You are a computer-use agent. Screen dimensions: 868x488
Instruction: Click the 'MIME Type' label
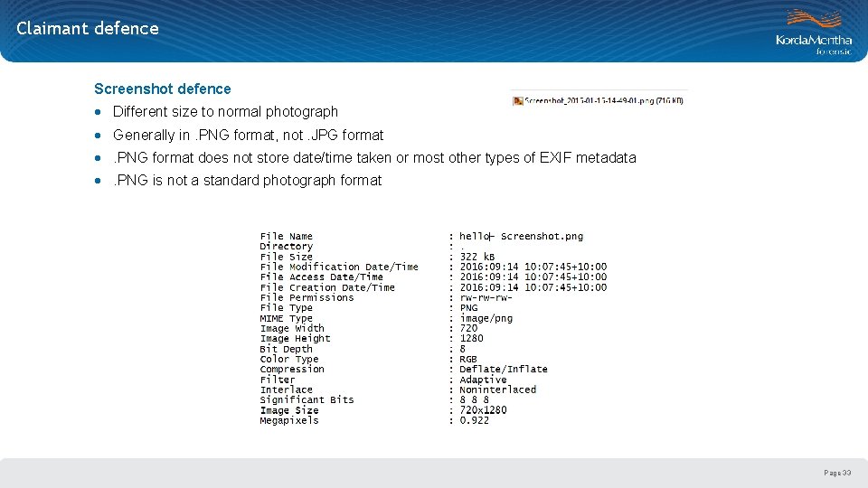287,318
